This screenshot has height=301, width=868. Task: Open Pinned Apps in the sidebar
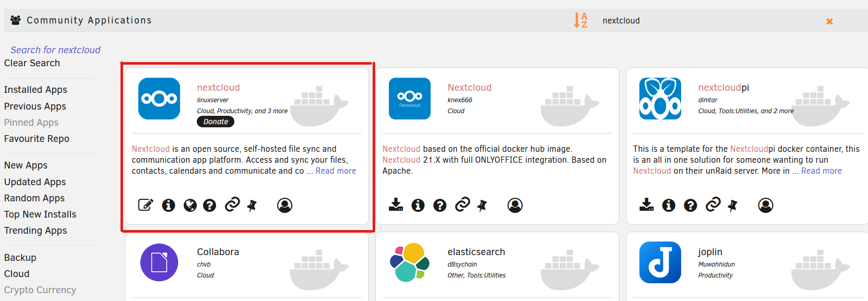pos(31,123)
